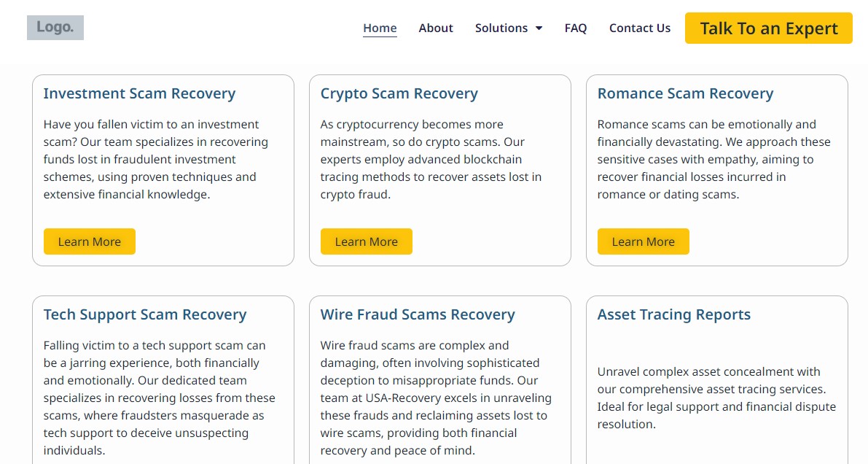Select the Crypto Scam Recovery heading
Viewport: 868px width, 464px height.
tap(399, 93)
